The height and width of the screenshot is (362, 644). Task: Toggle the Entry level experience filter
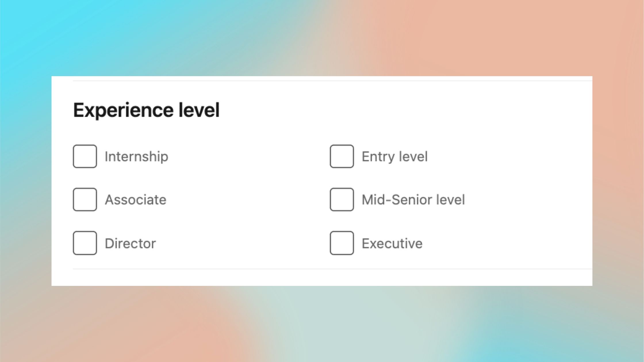tap(342, 156)
